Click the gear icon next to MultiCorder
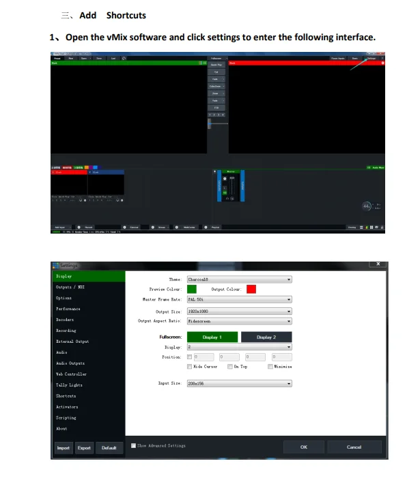Image resolution: width=420 pixels, height=504 pixels. [176, 227]
